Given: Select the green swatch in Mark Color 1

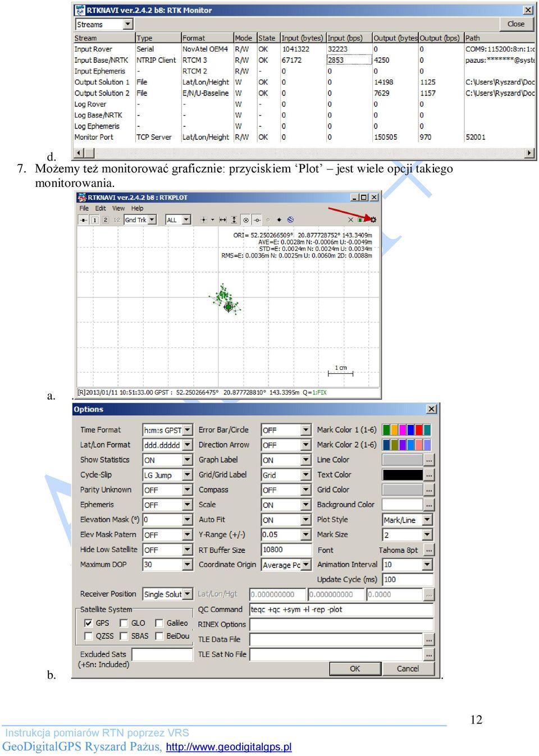Looking at the screenshot, I should click(x=386, y=430).
